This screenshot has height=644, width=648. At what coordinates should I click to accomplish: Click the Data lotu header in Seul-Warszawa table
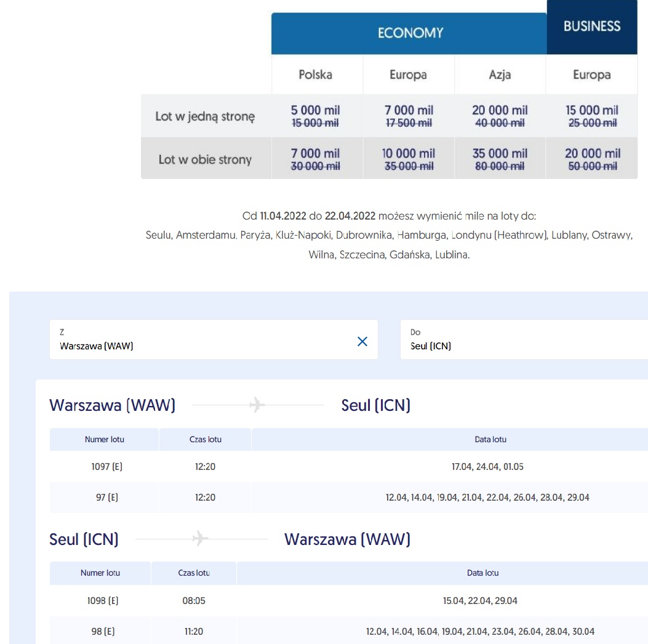(x=482, y=573)
